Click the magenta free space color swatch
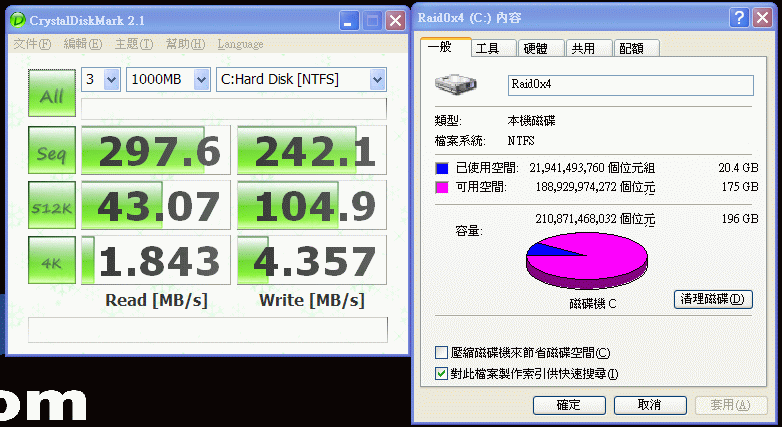 point(442,188)
